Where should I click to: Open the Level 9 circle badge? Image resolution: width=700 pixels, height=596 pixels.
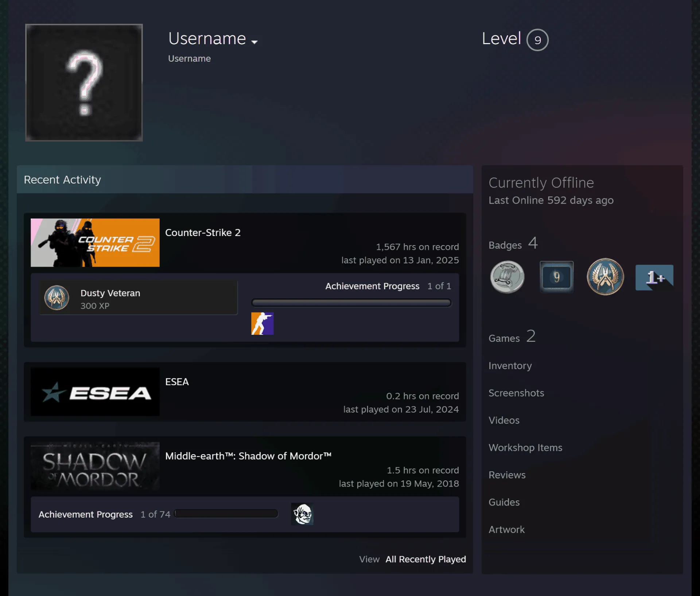pos(537,40)
